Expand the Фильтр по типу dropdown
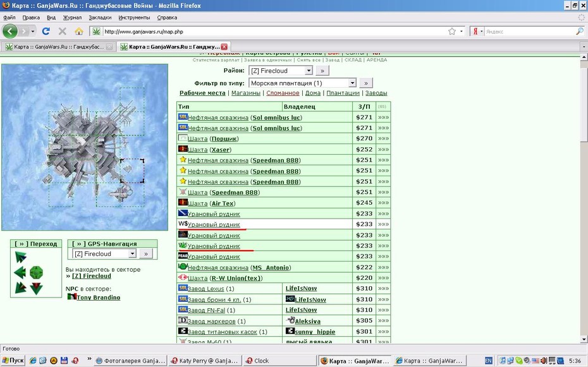The height and width of the screenshot is (367, 588). (303, 83)
